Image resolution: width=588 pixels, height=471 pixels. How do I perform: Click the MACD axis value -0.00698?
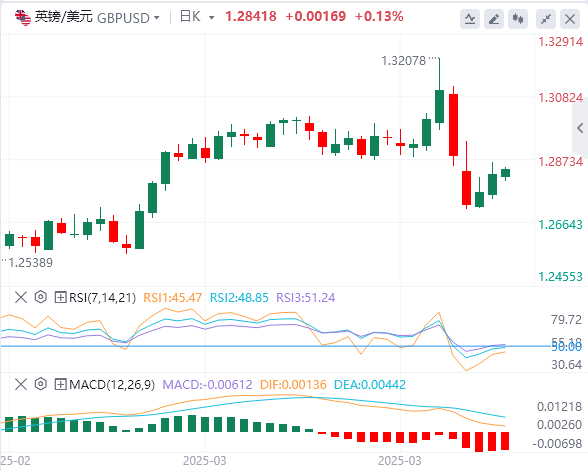(x=557, y=444)
